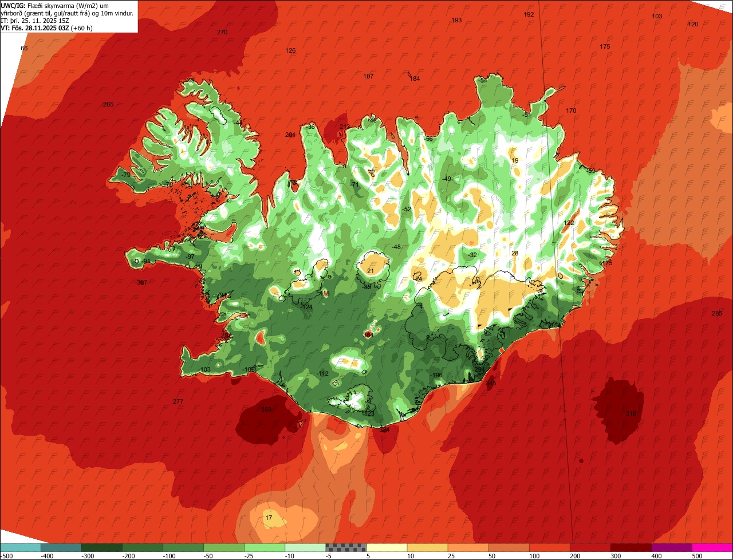Click the land value -124 in the dark green area
Viewport: 733px width, 560px height.
(x=307, y=307)
